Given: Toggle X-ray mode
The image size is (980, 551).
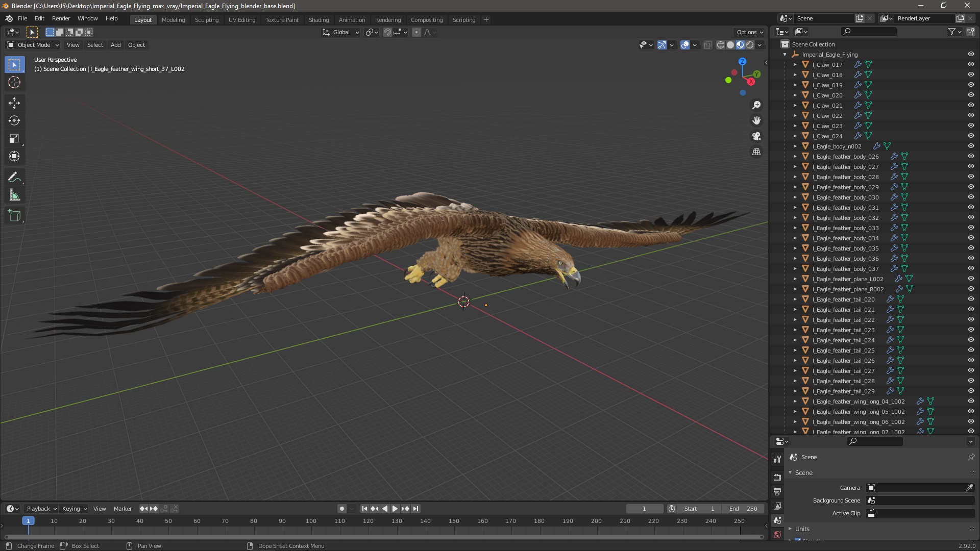Looking at the screenshot, I should 707,45.
